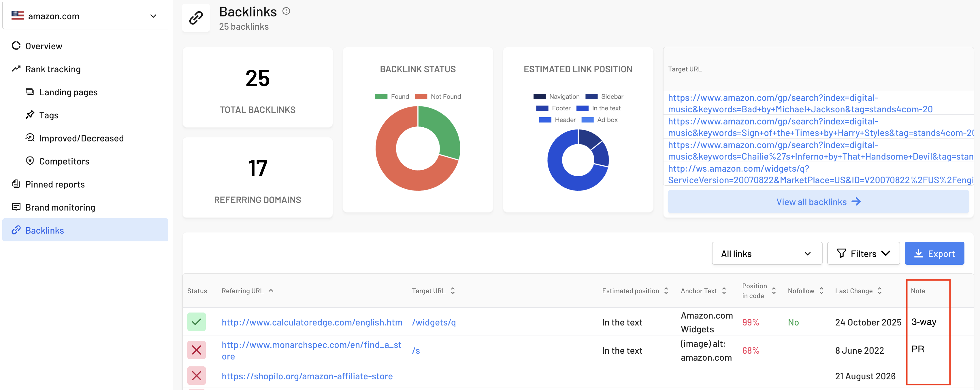Viewport: 980px width, 390px height.
Task: Click the download icon on Export button
Action: pos(918,253)
